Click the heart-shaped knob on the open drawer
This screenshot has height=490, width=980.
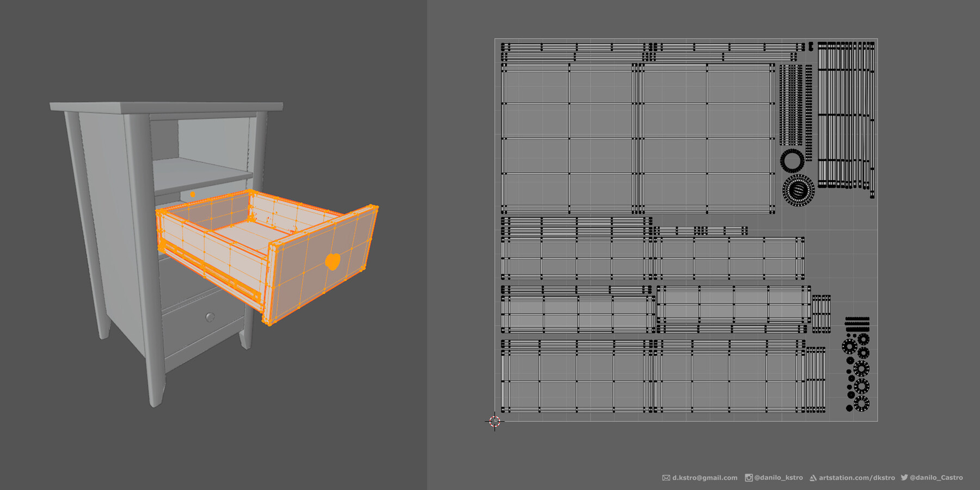pos(333,262)
